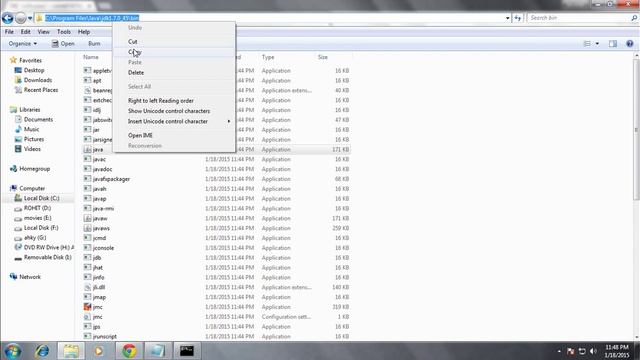Screen dimensions: 640x360
Task: Click the Forward navigation arrow
Action: [x=20, y=18]
